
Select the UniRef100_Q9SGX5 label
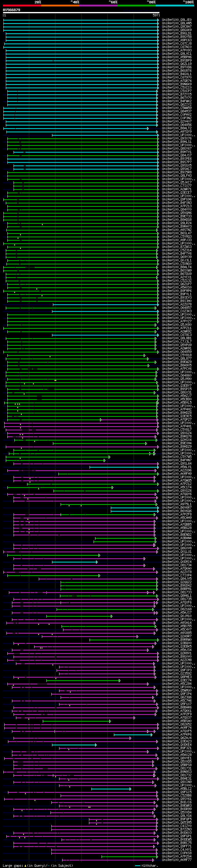177,165
